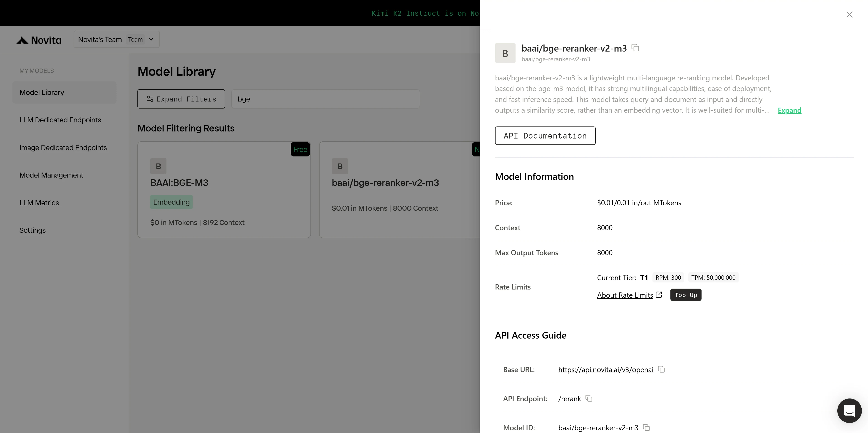This screenshot has width=868, height=433.
Task: Click the Current Tier T1 label
Action: tap(623, 277)
